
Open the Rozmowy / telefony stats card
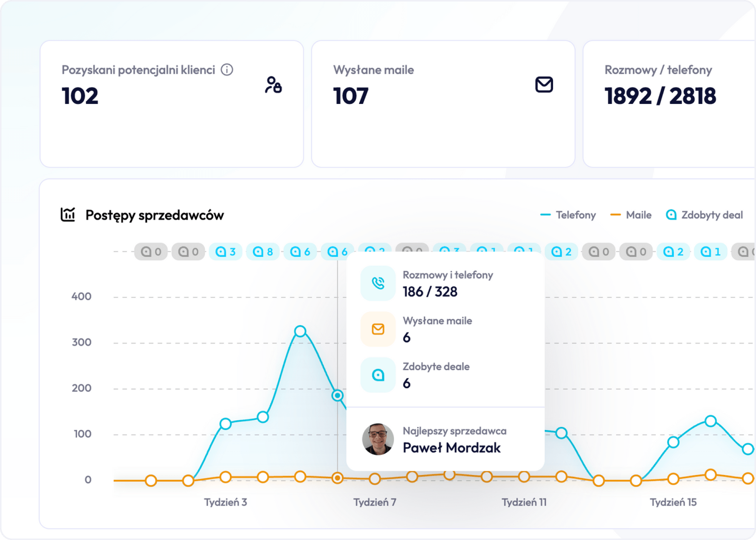coord(669,104)
